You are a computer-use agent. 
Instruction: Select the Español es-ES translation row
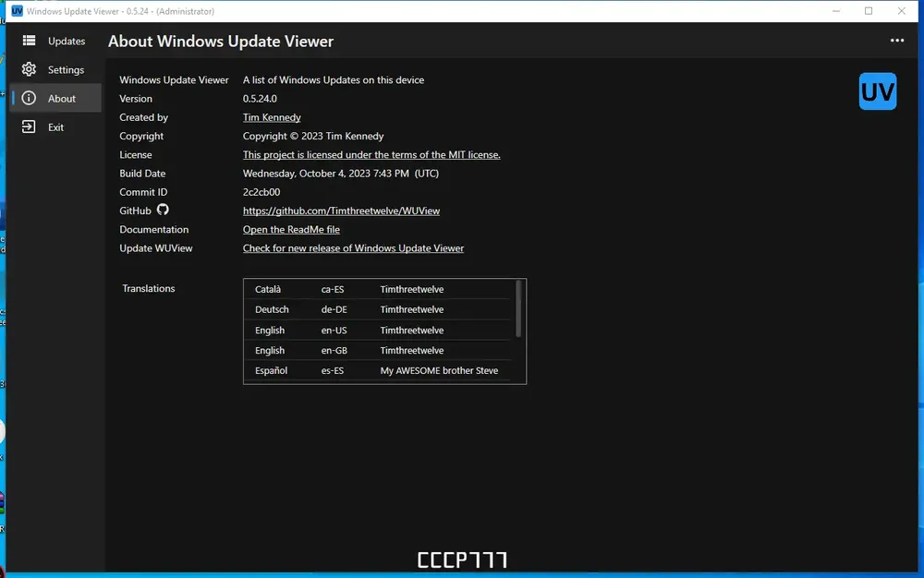(379, 370)
